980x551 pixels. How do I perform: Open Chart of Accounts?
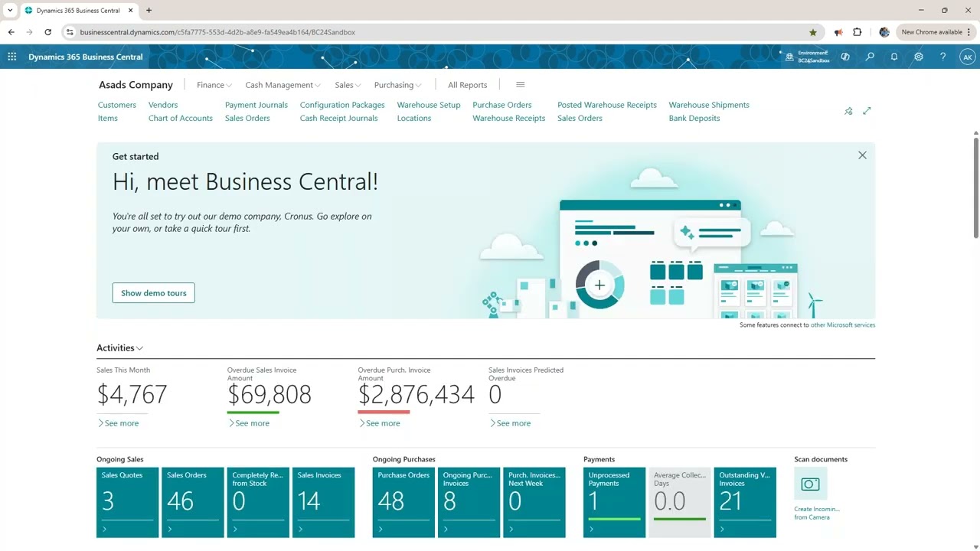pyautogui.click(x=181, y=118)
